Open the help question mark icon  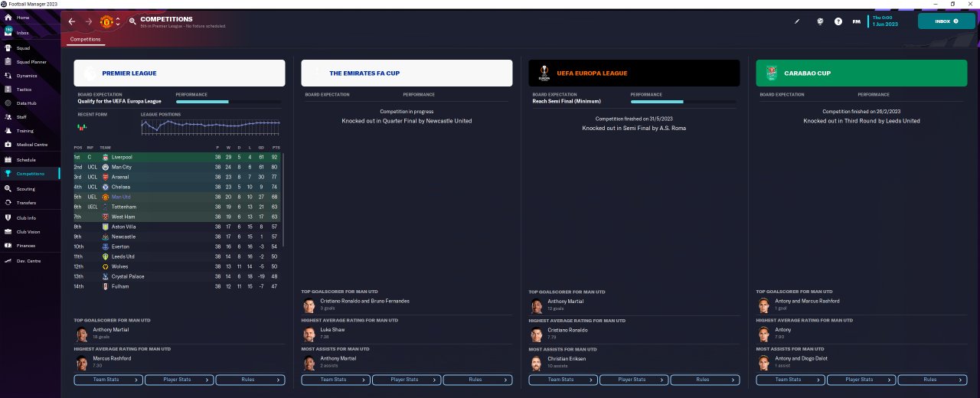(838, 21)
